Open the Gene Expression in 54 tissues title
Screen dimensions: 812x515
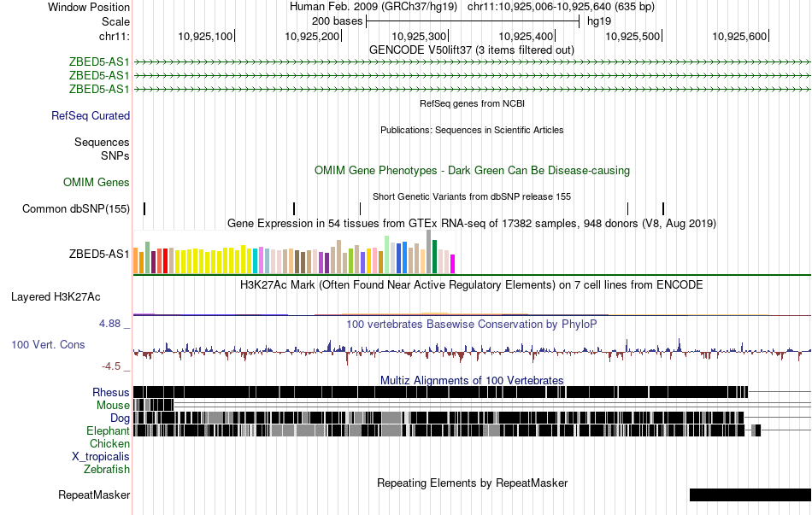coord(472,224)
